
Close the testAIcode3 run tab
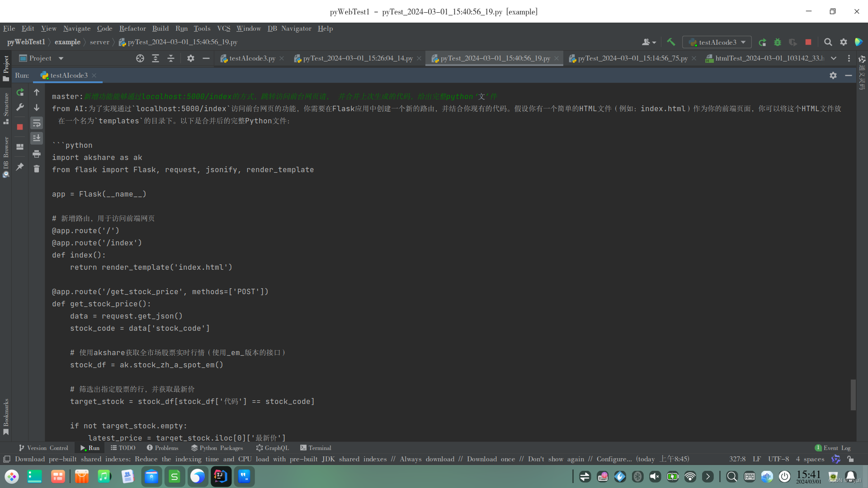(94, 75)
